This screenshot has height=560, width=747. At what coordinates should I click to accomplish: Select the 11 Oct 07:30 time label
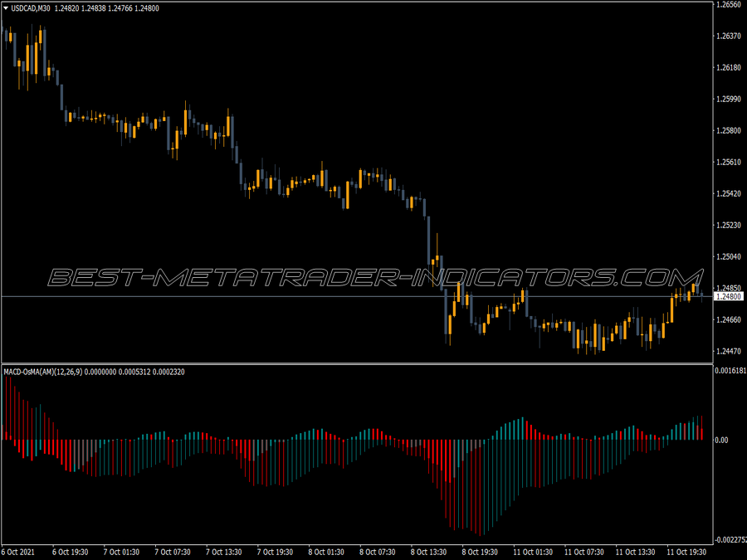584,552
